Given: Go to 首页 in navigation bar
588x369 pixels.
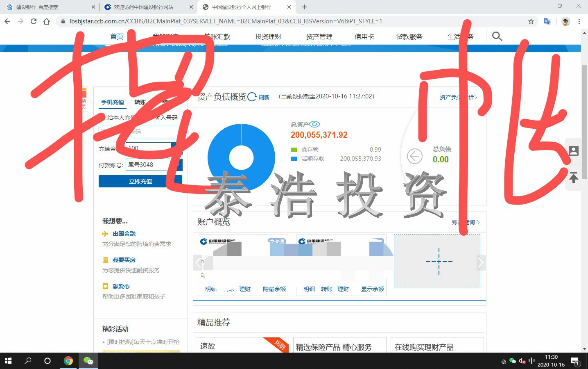Looking at the screenshot, I should 117,36.
